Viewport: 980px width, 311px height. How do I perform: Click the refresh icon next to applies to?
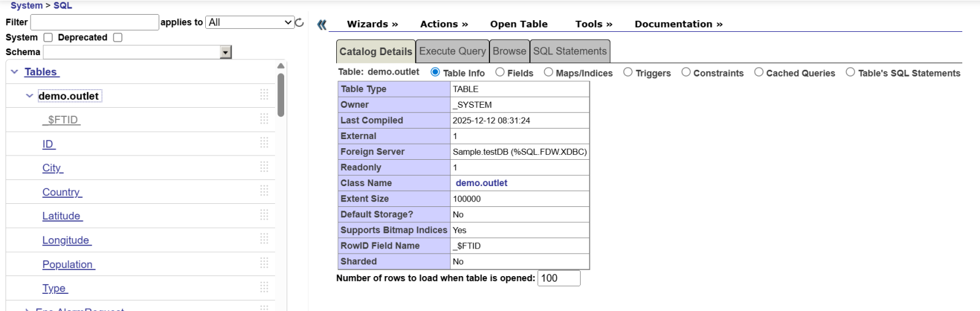300,23
